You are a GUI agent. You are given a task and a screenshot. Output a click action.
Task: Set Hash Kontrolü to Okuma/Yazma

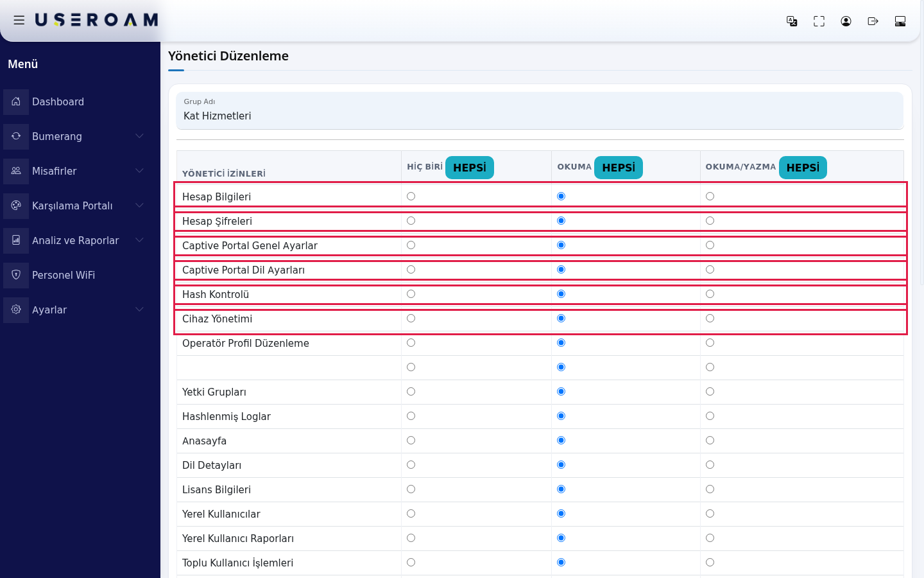[x=710, y=294]
